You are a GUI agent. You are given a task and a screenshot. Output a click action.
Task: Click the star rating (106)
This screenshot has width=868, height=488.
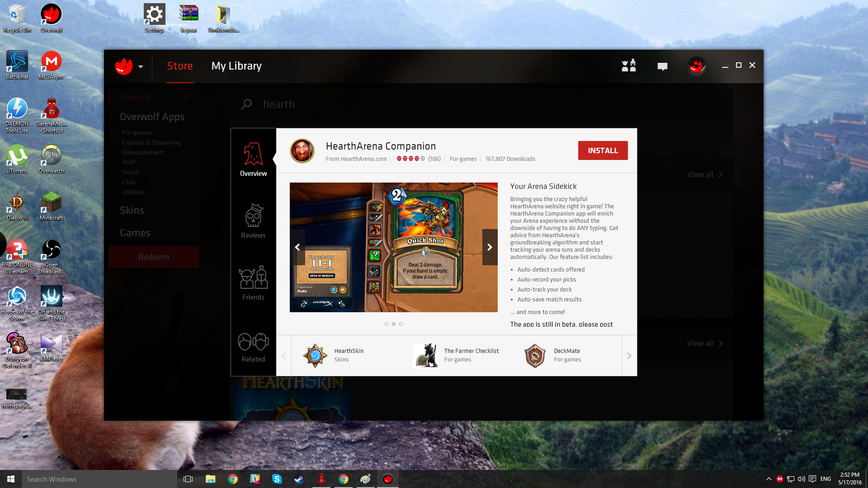(x=418, y=159)
